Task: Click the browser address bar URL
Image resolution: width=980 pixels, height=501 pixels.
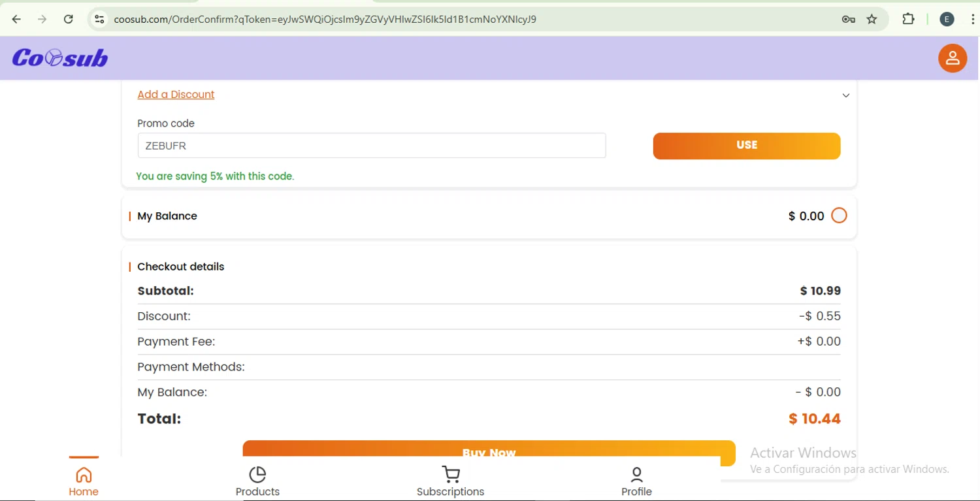Action: (x=325, y=20)
